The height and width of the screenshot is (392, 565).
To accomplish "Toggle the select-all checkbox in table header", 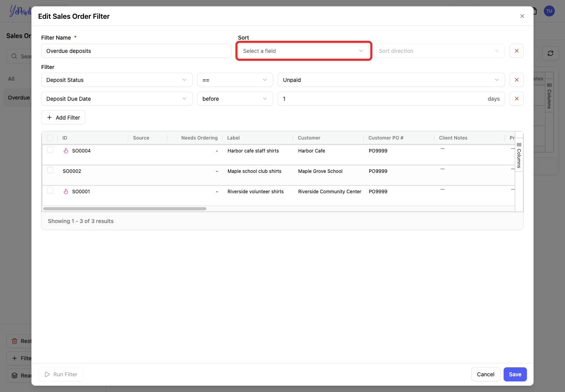I will 50,138.
